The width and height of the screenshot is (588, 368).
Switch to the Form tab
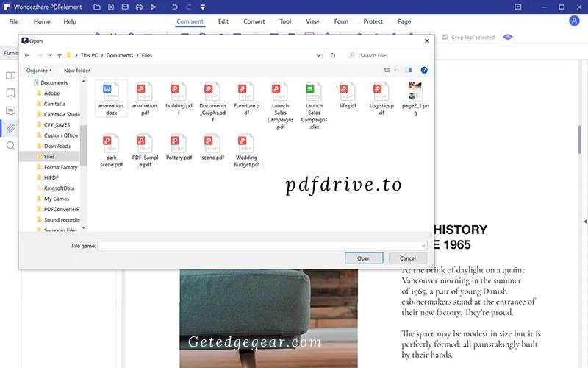341,21
